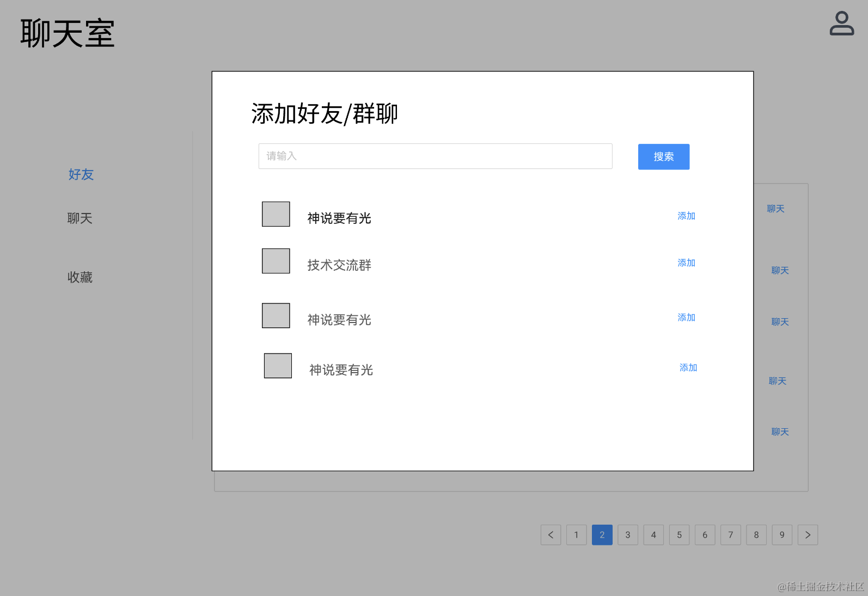Click the topmost 聊天 link on the right
This screenshot has width=868, height=596.
[775, 209]
